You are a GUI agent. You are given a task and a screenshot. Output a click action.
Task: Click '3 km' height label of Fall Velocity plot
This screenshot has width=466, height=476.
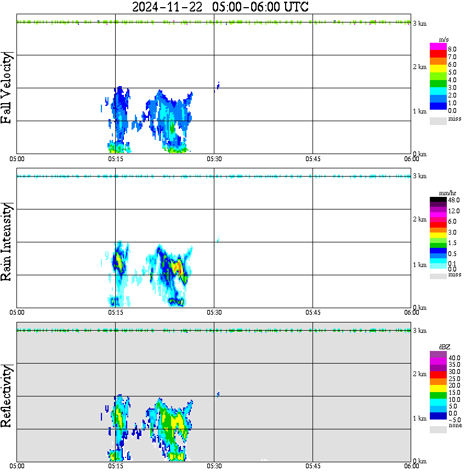(x=419, y=24)
